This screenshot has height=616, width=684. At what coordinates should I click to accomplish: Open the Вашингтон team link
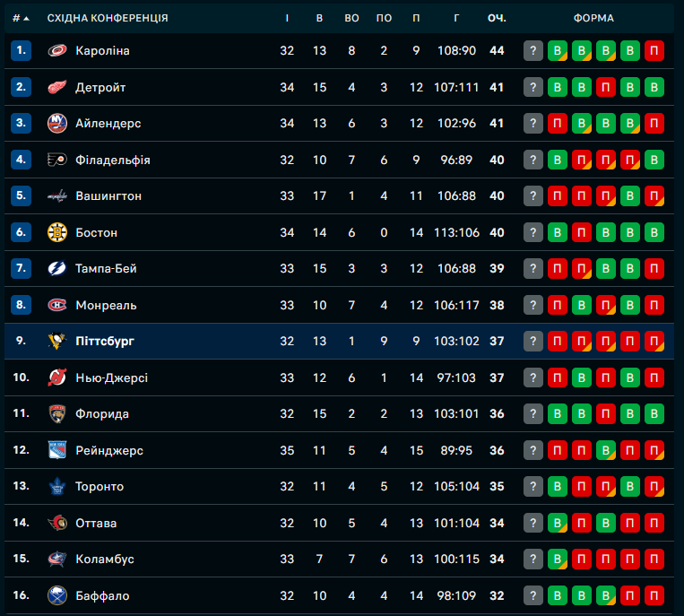click(108, 196)
